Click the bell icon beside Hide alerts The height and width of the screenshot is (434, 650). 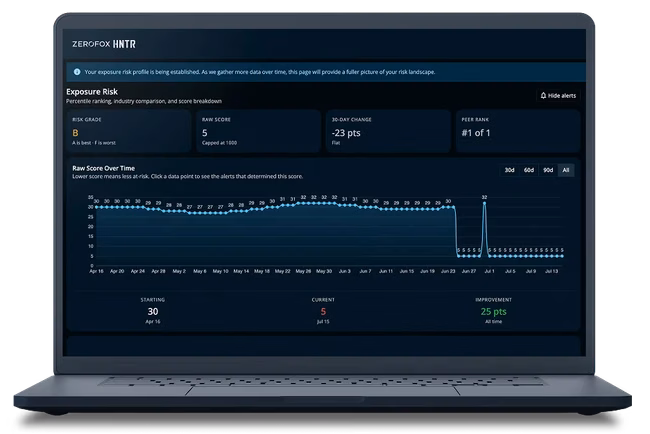(543, 95)
